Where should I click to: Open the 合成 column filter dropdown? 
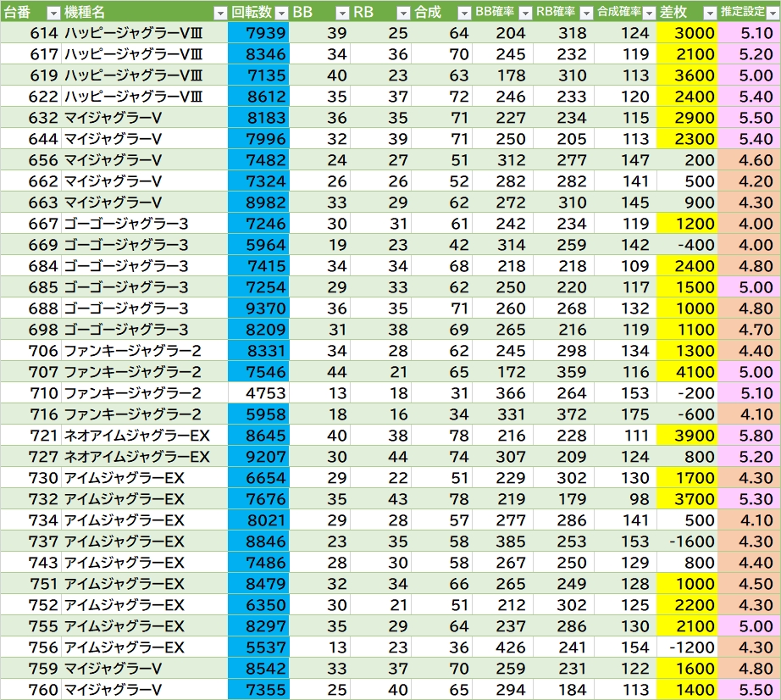[463, 13]
